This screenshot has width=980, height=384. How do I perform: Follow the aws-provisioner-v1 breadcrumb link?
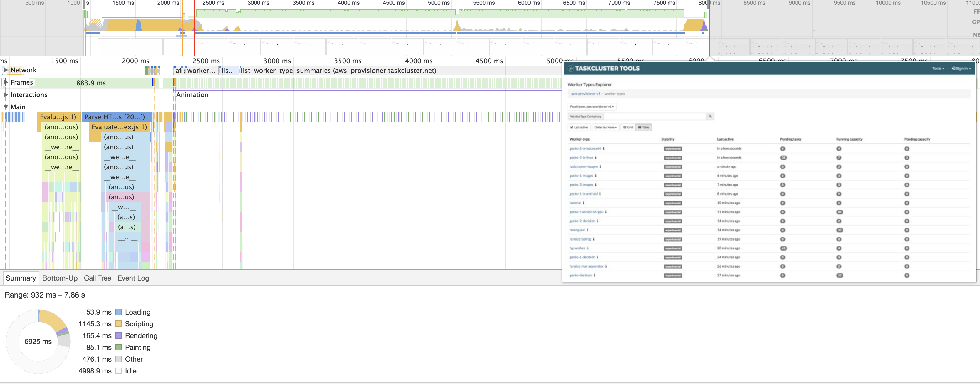[585, 94]
